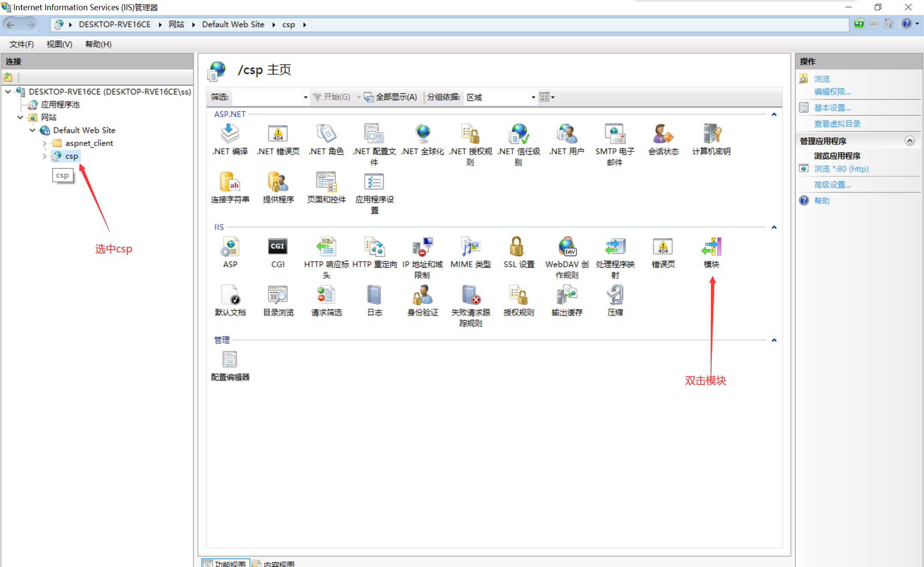
Task: Open the 处理程序映射 handler mappings icon
Action: (615, 247)
